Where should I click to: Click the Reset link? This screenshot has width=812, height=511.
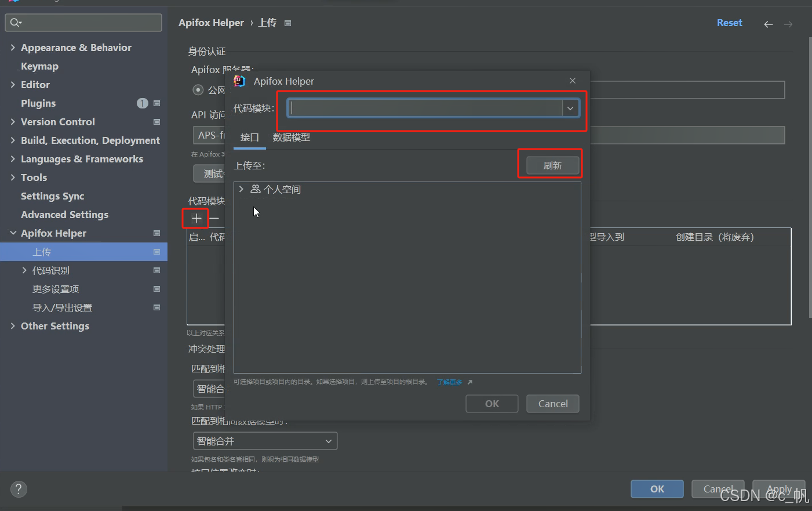click(x=729, y=23)
